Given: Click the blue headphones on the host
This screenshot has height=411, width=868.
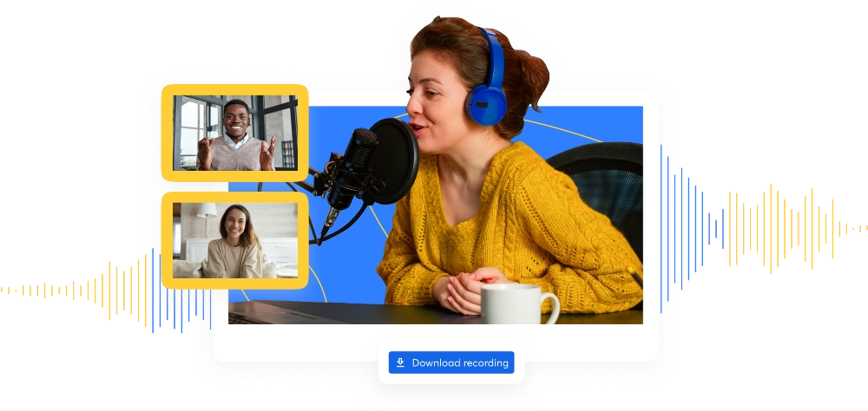Looking at the screenshot, I should pos(486,87).
